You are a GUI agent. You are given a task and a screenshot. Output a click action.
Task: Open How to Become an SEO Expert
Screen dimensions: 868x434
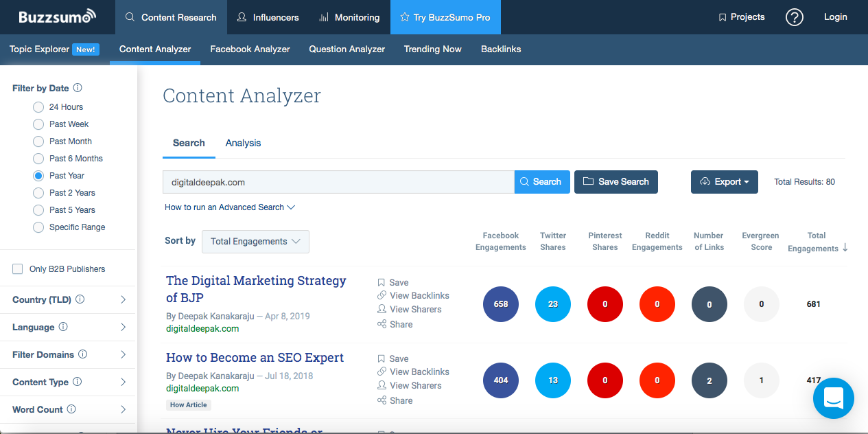click(x=255, y=358)
